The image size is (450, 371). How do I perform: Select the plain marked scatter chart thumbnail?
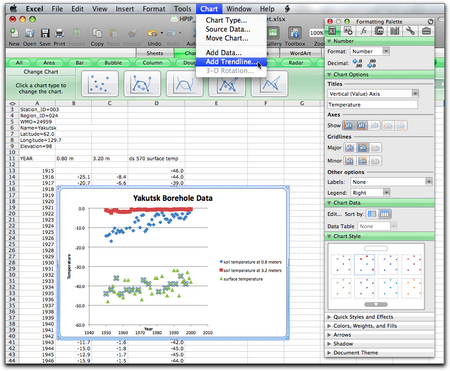[99, 84]
